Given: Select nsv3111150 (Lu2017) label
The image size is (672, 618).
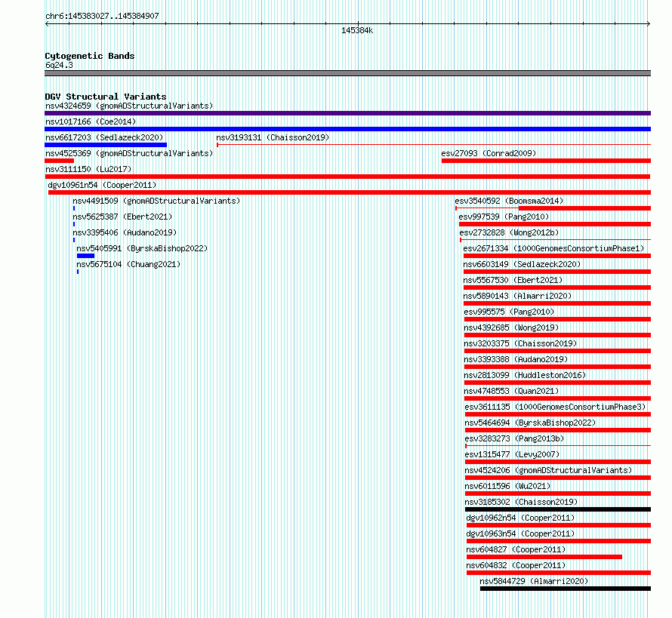Looking at the screenshot, I should pyautogui.click(x=88, y=169).
